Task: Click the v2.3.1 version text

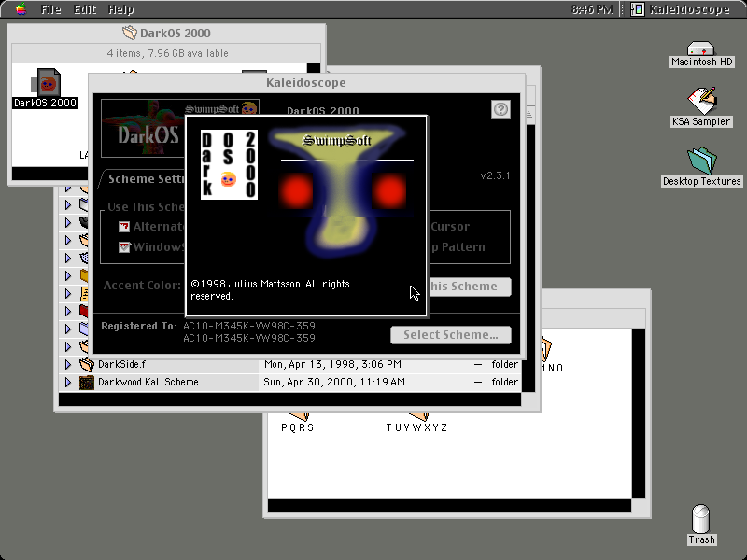Action: point(495,175)
